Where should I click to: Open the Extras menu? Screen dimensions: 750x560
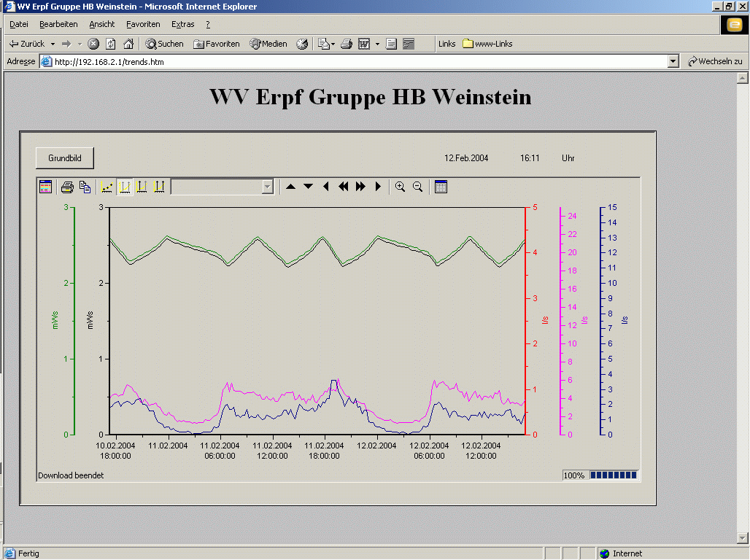[x=182, y=24]
